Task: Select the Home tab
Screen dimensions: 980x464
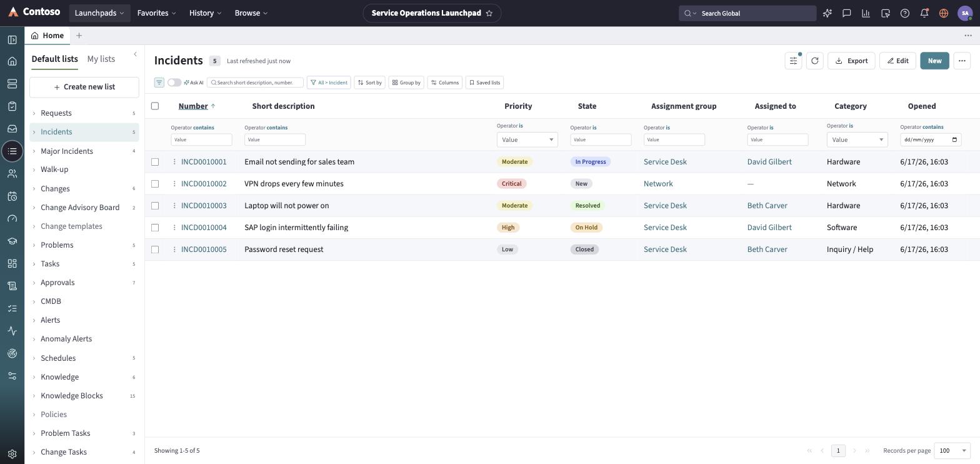Action: [x=47, y=36]
